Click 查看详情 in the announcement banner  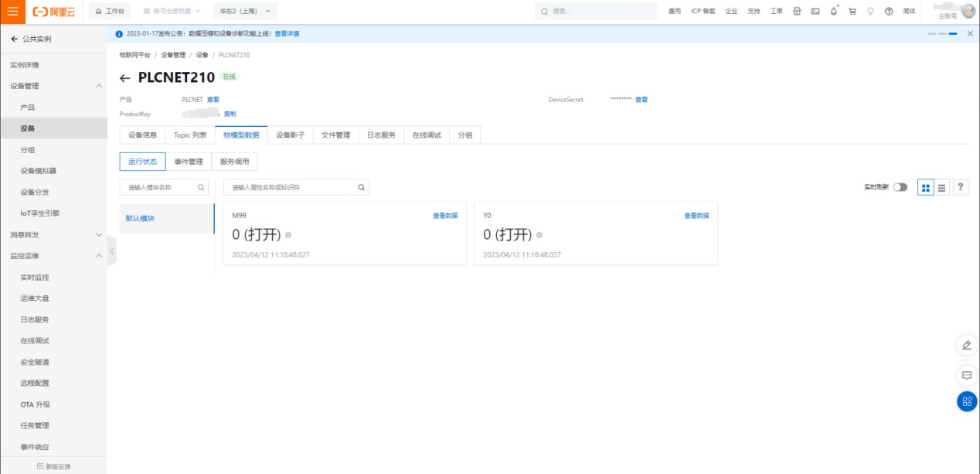[287, 34]
